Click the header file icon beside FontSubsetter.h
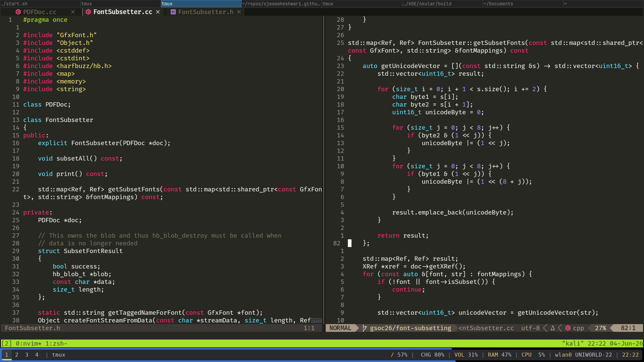The image size is (644, 362). (x=173, y=12)
